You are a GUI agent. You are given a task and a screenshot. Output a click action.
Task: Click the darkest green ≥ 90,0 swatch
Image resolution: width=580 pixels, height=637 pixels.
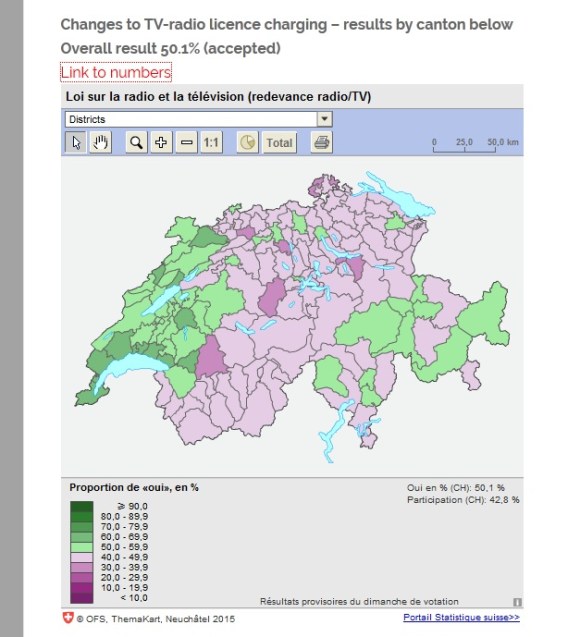(82, 506)
